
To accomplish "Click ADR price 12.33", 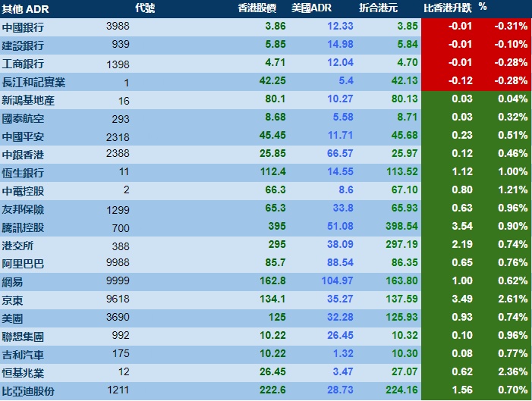I will tap(340, 26).
